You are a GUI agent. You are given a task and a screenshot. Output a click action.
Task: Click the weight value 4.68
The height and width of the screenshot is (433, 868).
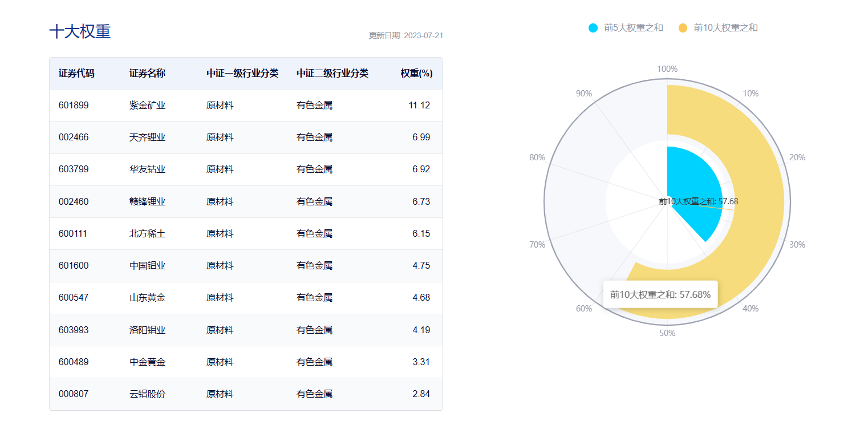419,298
